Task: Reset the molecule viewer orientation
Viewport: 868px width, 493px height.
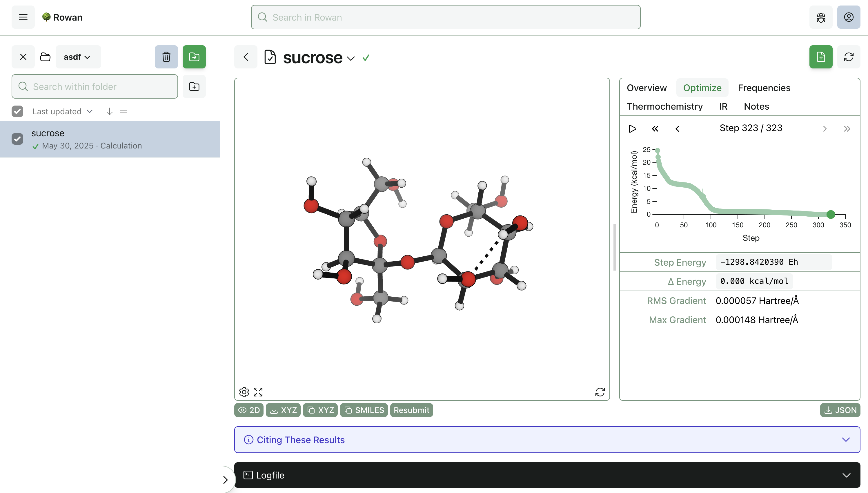Action: pos(600,392)
